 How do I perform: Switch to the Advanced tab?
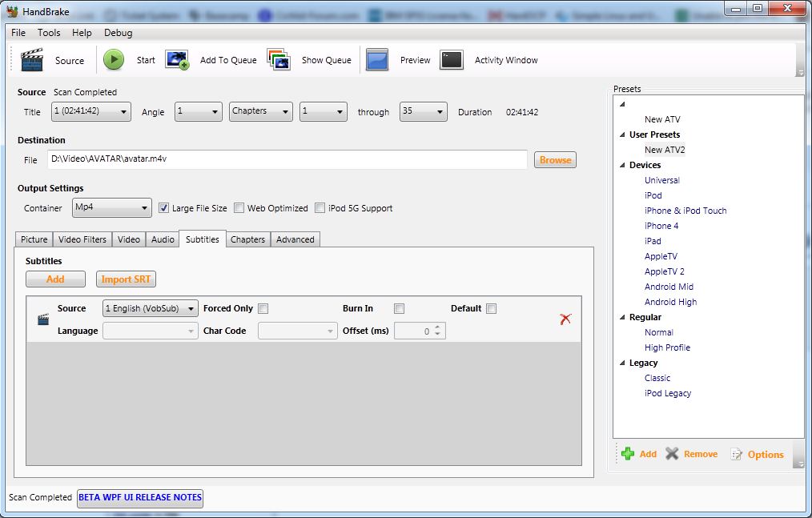coord(295,239)
